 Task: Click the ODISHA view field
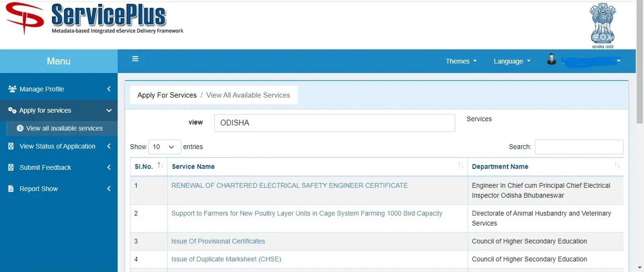[334, 123]
